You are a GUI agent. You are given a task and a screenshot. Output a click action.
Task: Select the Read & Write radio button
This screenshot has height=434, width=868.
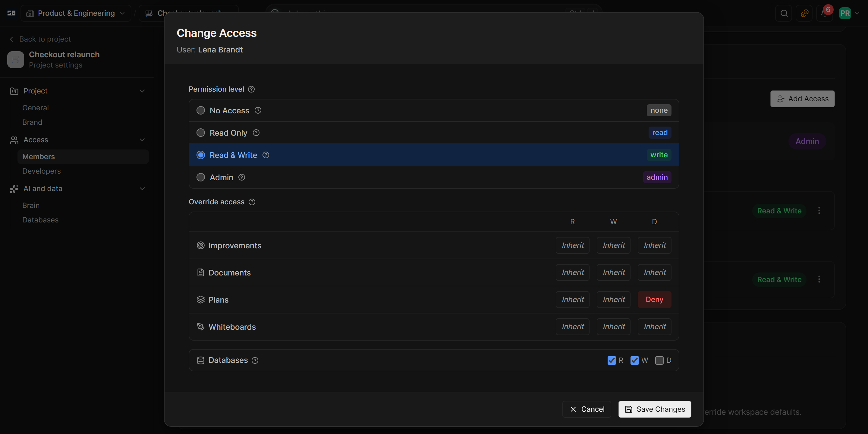coord(200,155)
